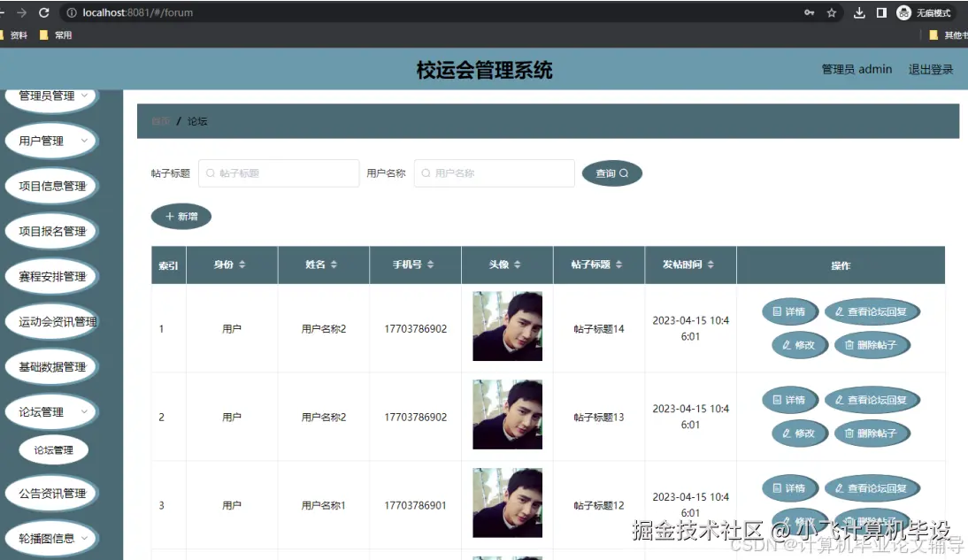
Task: Sort table by 手机号 column arrows
Action: pyautogui.click(x=430, y=265)
